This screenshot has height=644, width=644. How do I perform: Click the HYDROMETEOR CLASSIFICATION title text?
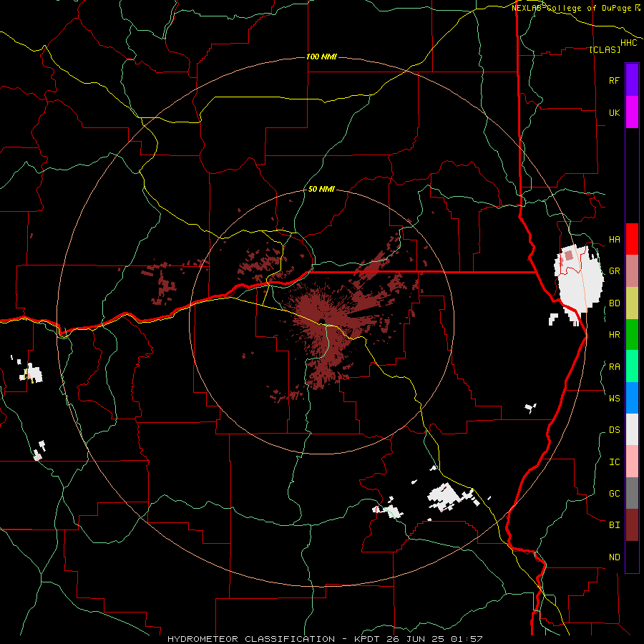(x=250, y=639)
